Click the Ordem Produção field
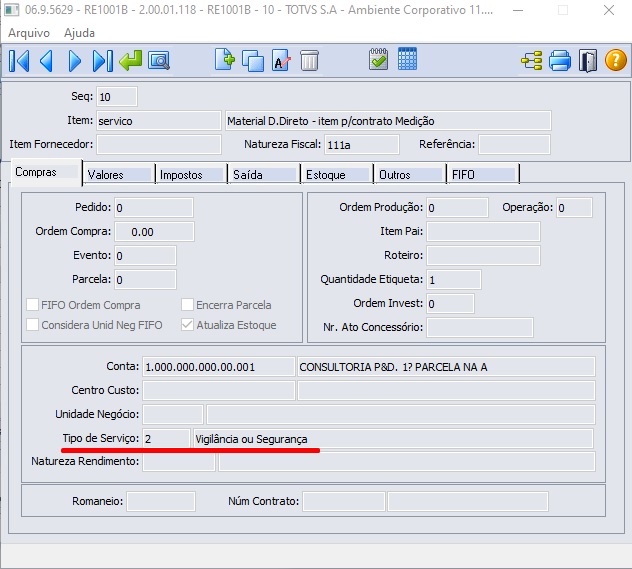 [x=457, y=208]
